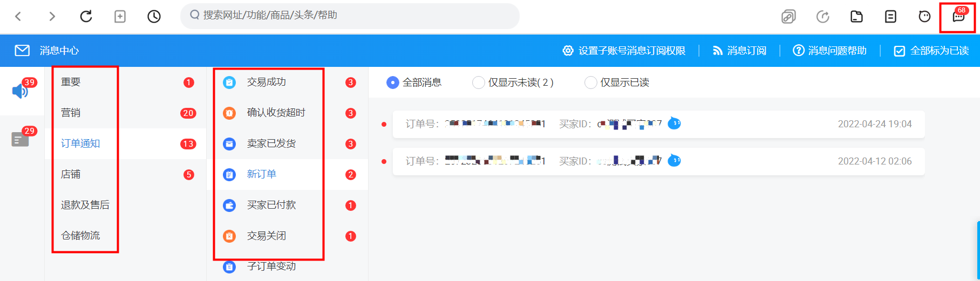
Task: Open 设置子账号消息订阅权限 settings
Action: click(x=624, y=51)
